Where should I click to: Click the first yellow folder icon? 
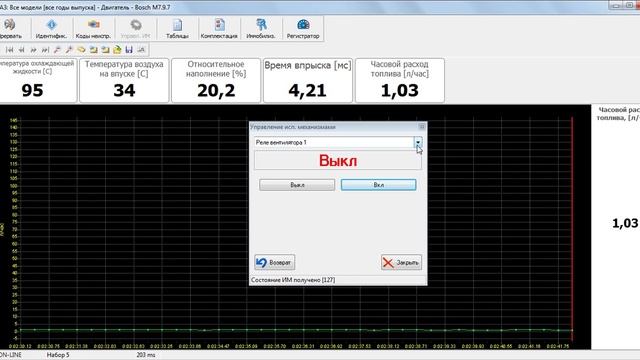[x=93, y=50]
